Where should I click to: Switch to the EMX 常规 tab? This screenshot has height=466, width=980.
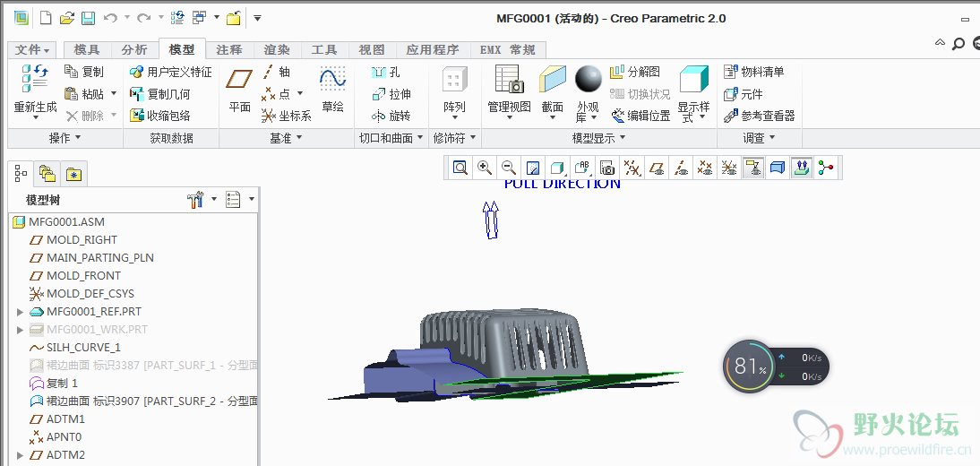[x=507, y=50]
